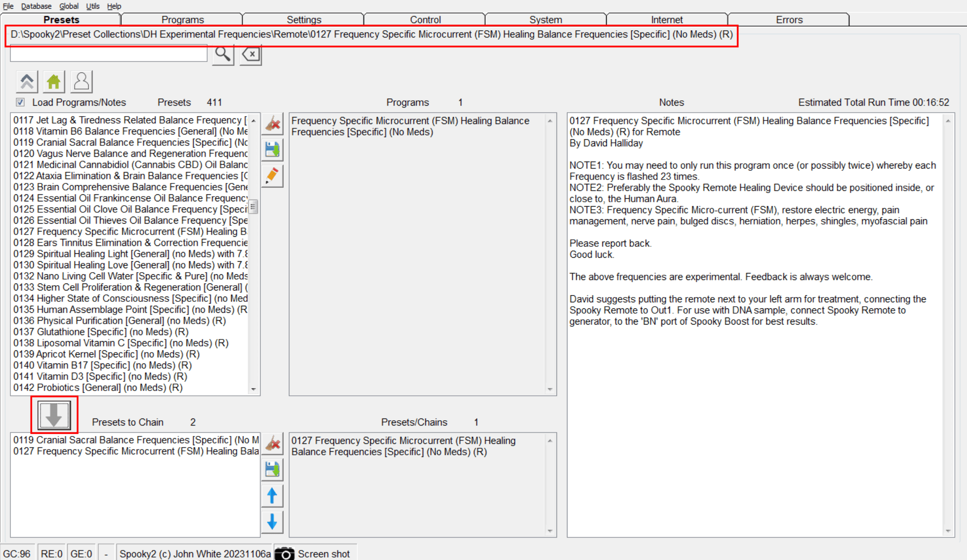
Task: Click the magnifying glass search icon
Action: point(223,55)
